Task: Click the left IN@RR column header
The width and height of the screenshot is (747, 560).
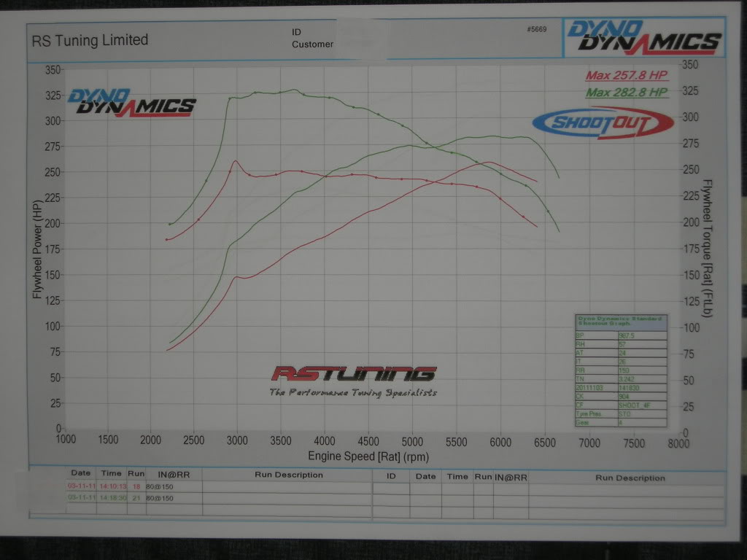Action: click(x=174, y=475)
